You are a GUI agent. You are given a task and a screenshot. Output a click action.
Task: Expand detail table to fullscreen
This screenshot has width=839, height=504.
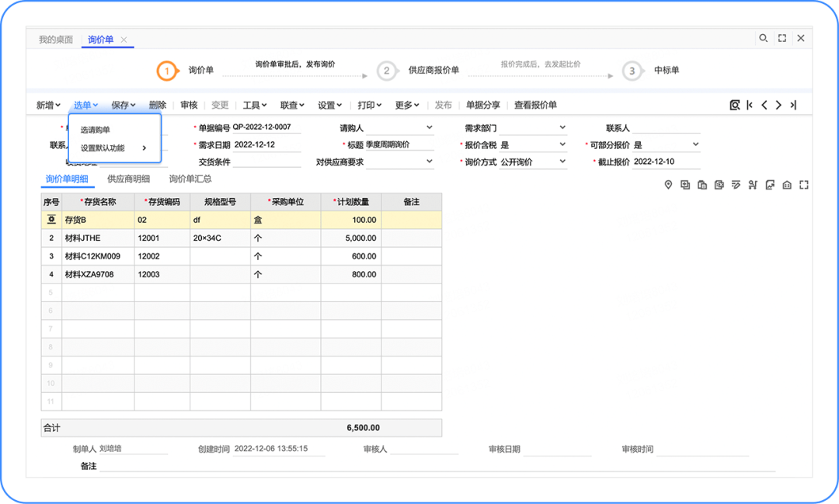pos(804,185)
